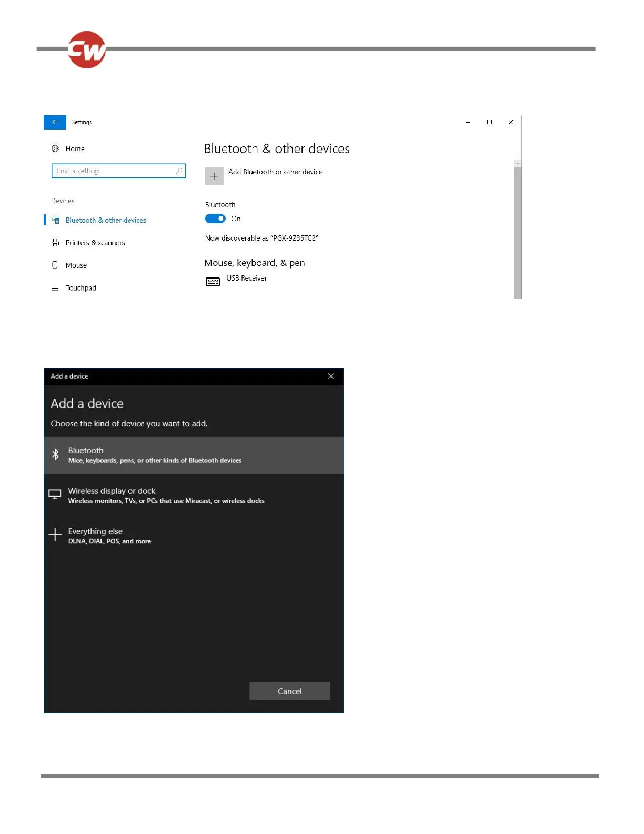Screen dimensions: 644x834
Task: Click the plus icon to add device
Action: pyautogui.click(x=214, y=176)
